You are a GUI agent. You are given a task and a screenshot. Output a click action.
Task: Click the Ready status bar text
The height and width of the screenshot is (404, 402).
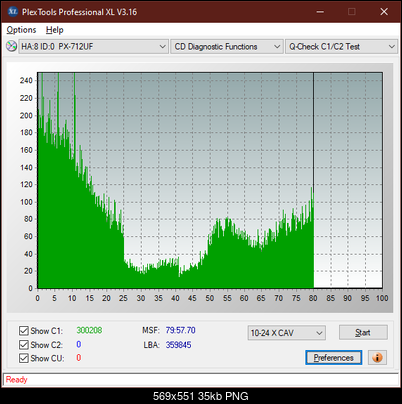tap(17, 380)
